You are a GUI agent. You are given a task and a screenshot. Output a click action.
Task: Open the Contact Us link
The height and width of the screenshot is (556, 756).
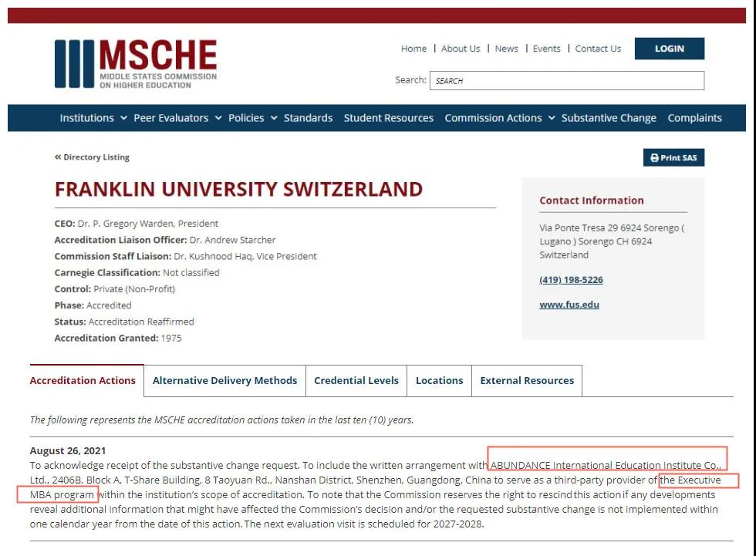click(x=598, y=49)
